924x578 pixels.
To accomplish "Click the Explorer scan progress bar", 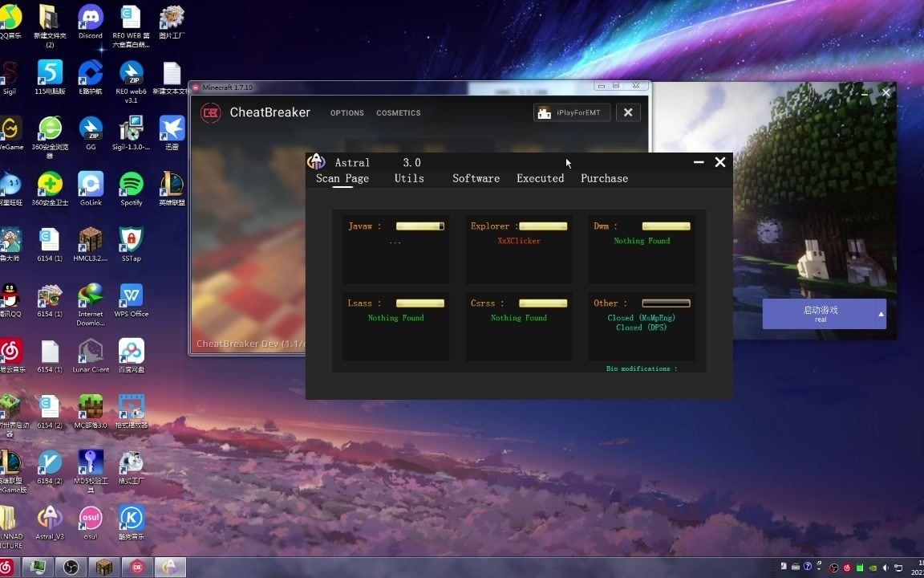I will coord(543,226).
